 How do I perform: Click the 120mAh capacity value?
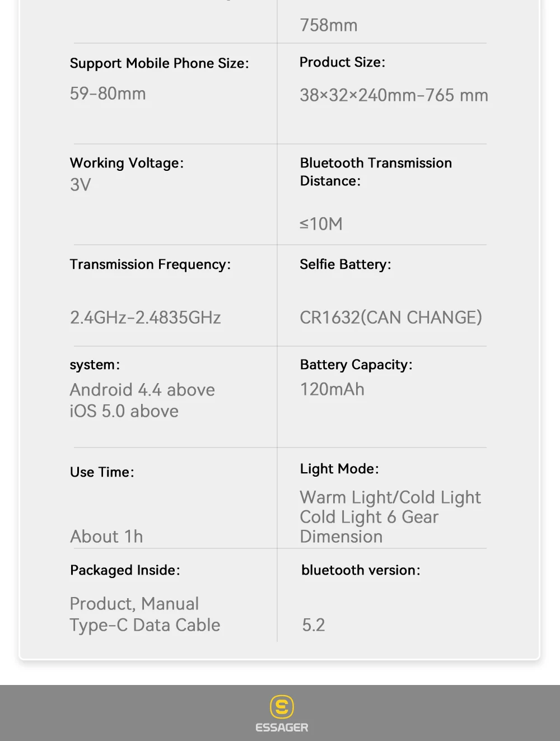(332, 389)
